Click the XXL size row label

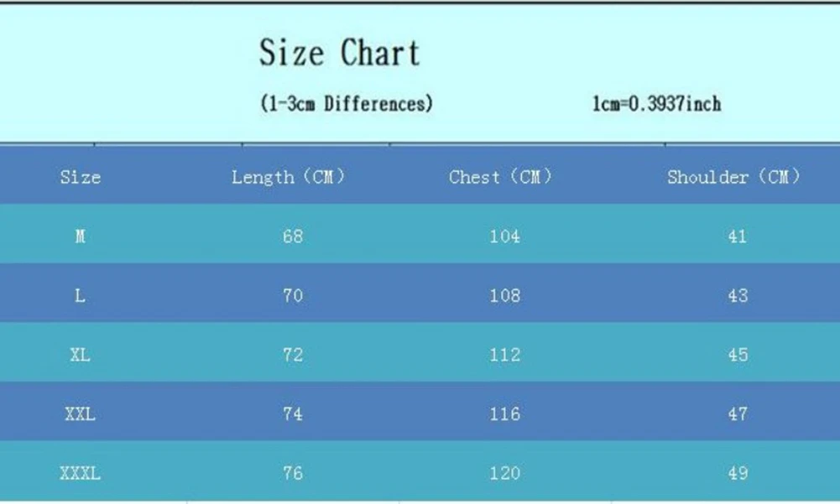[81, 413]
